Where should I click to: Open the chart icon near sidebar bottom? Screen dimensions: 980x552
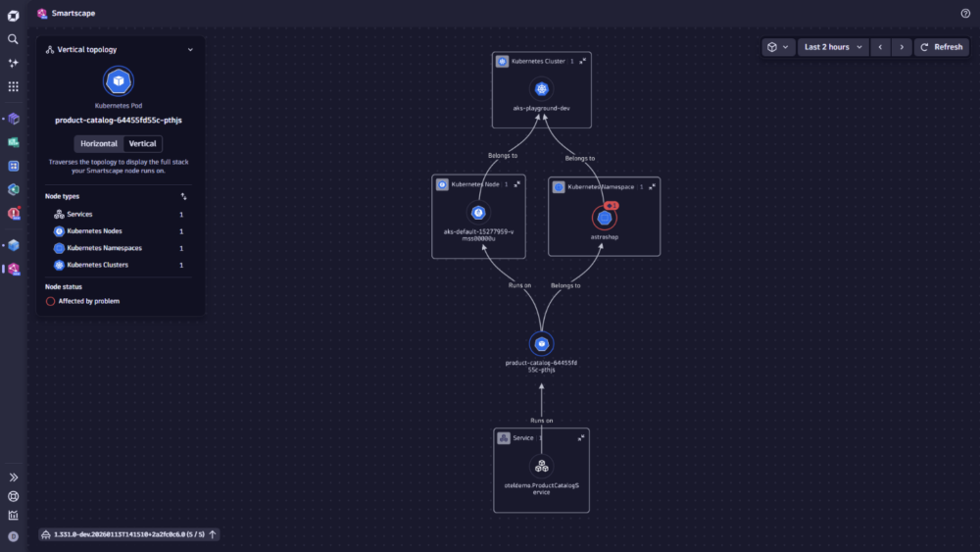click(x=13, y=516)
